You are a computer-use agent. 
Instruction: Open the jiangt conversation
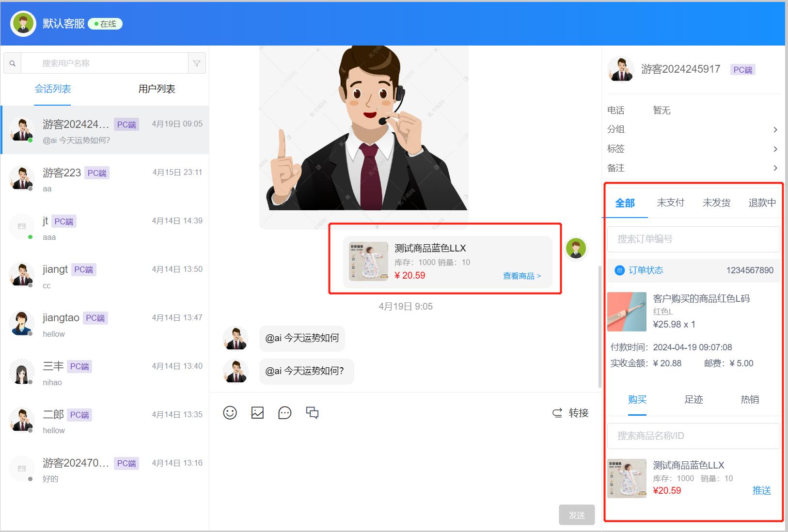point(105,275)
